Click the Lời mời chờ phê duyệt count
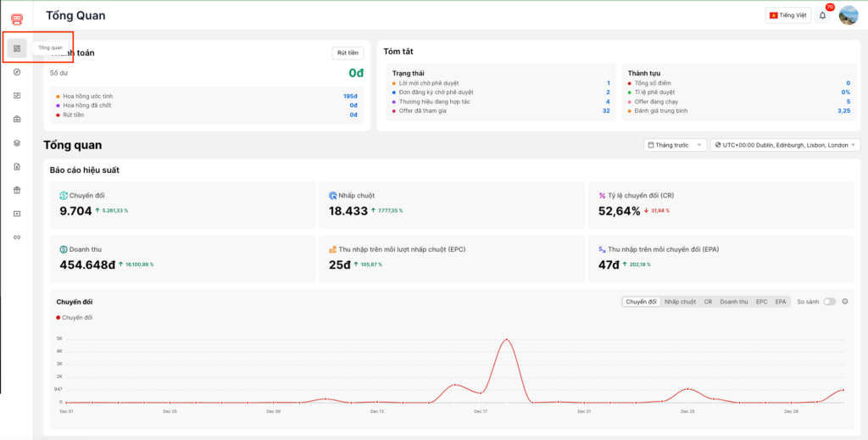Screen dimensions: 868x440 [x=608, y=83]
